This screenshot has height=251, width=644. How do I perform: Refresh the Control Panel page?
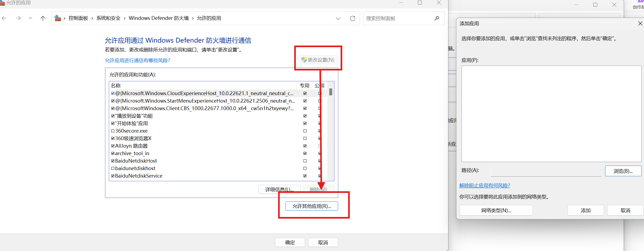point(353,18)
